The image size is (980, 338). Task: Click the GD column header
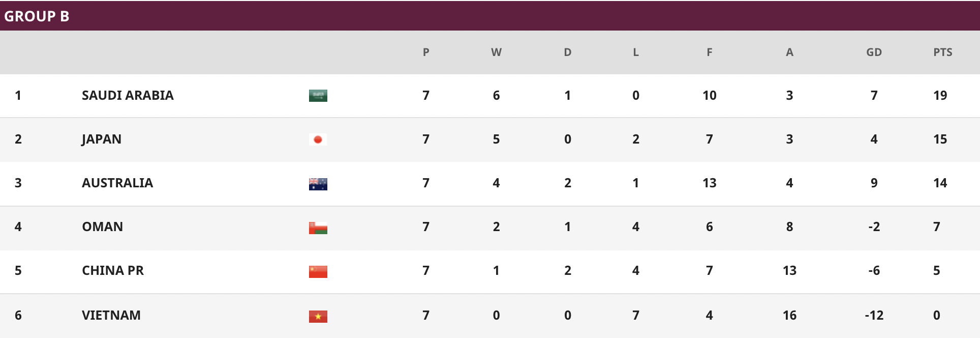874,52
